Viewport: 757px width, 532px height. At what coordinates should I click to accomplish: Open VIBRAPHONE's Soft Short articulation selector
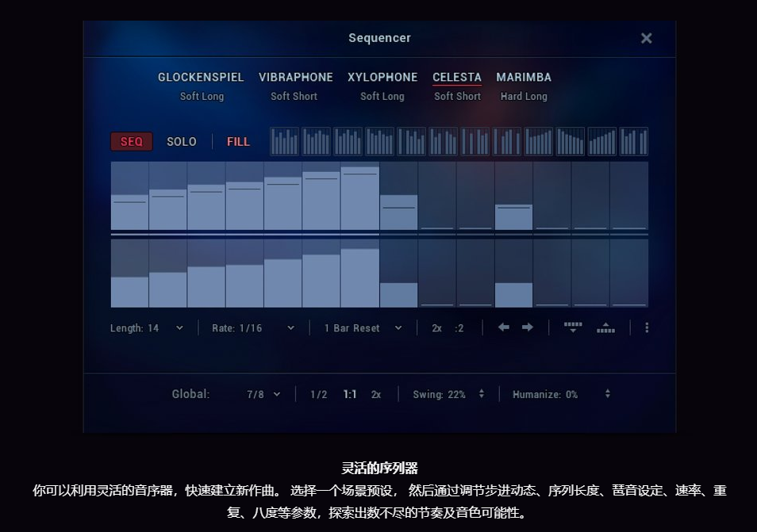294,97
